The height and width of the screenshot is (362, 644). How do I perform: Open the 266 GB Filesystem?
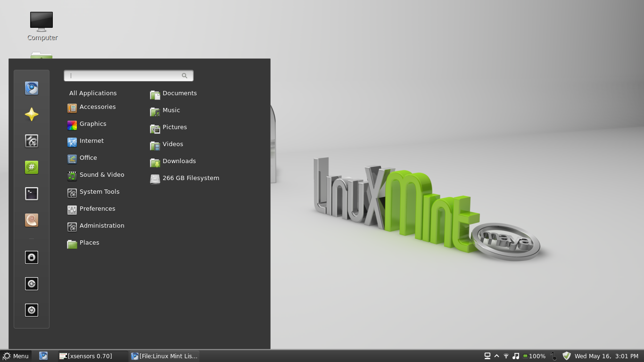pyautogui.click(x=190, y=178)
